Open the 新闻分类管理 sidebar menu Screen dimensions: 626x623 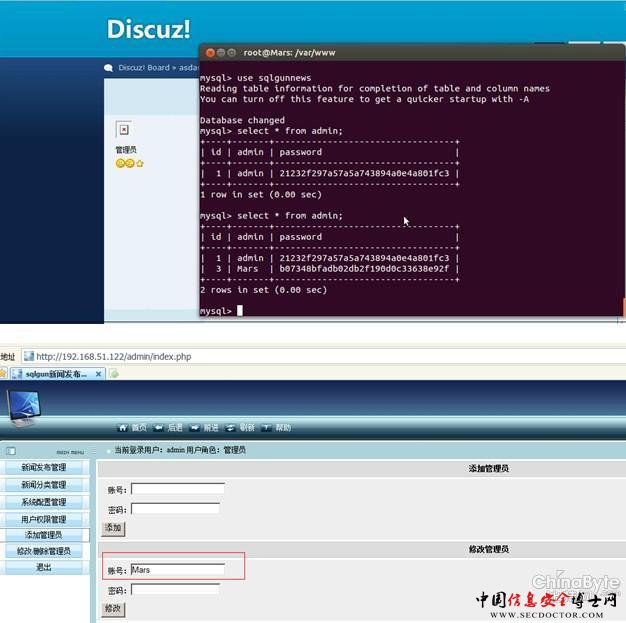[44, 485]
